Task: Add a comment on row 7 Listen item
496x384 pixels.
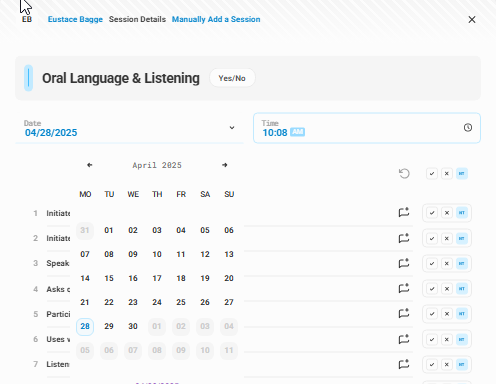Action: [x=404, y=364]
